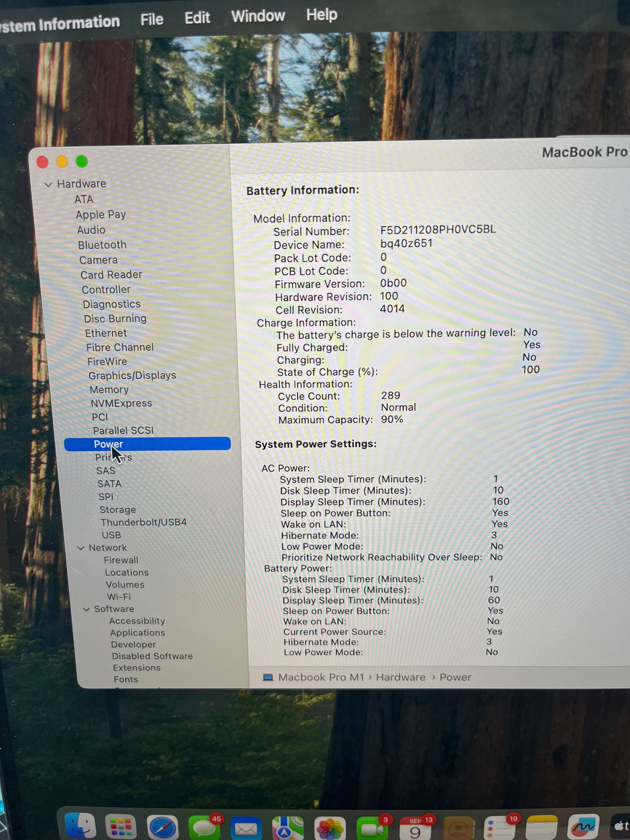Collapse the Hardware section
The image size is (630, 840).
tap(48, 184)
